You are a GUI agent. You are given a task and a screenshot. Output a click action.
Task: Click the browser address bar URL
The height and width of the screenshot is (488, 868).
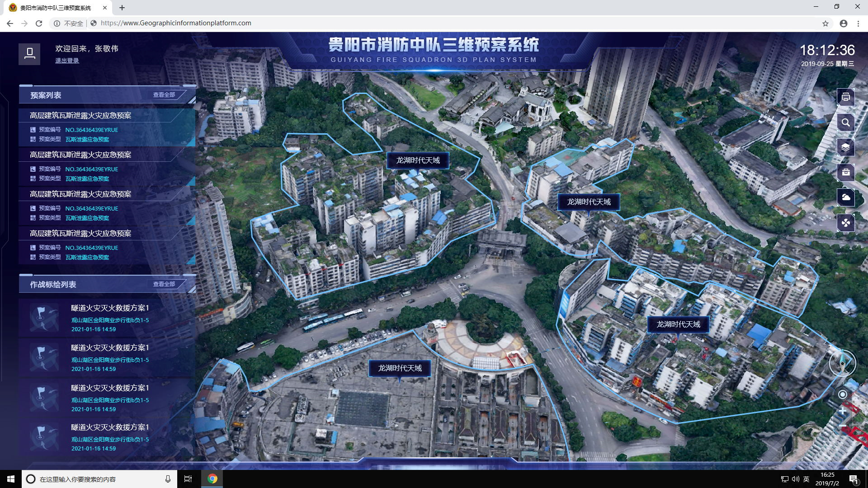click(176, 23)
